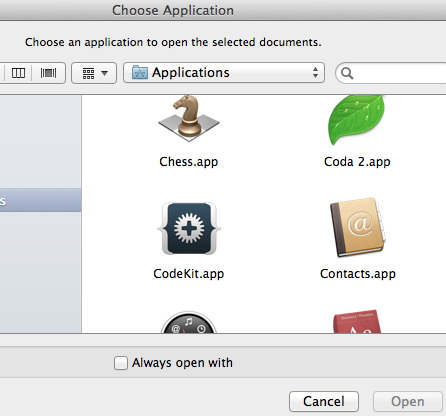Viewport: 446px width, 416px height.
Task: Click the Always open with label text
Action: tap(182, 363)
